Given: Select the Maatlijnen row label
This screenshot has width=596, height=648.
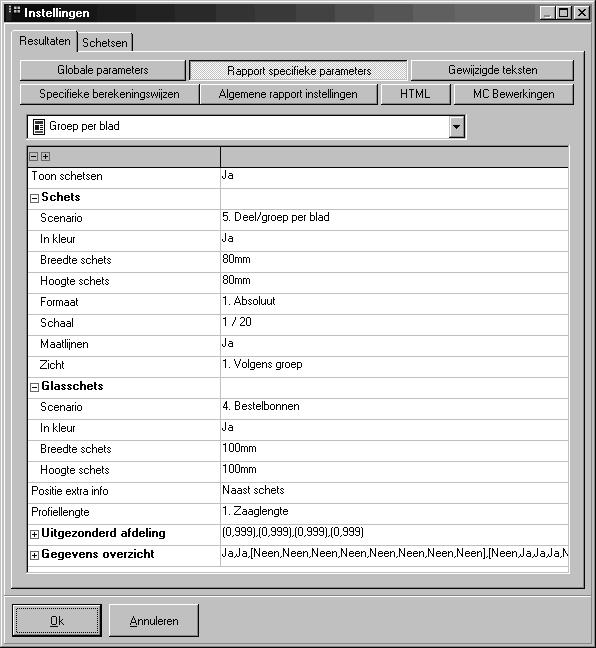Looking at the screenshot, I should coord(64,344).
